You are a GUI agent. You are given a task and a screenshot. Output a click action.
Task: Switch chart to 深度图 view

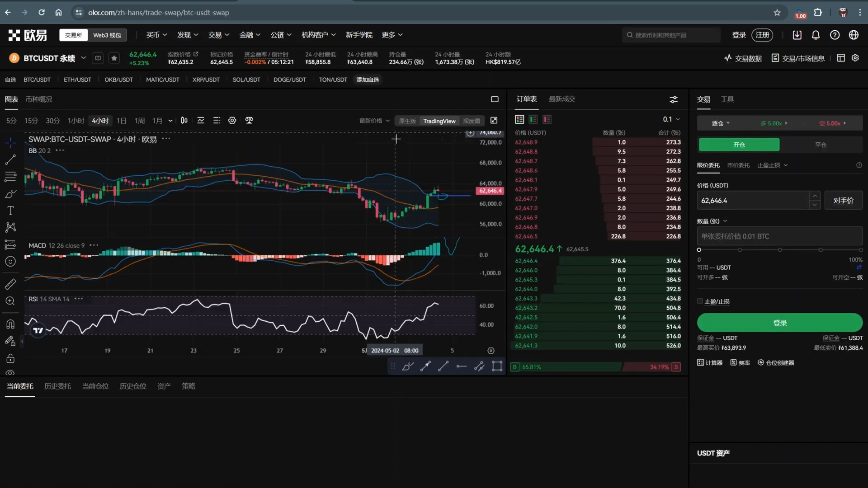472,121
